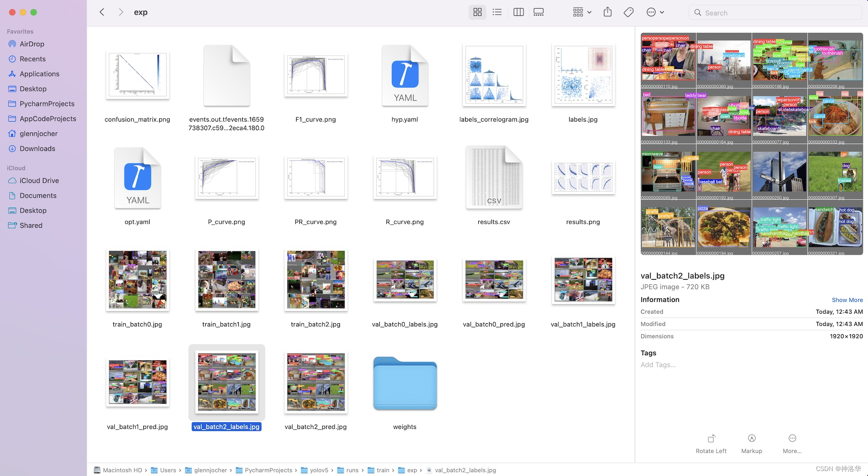Image resolution: width=868 pixels, height=476 pixels.
Task: Click PycharmProjects in path bar
Action: [x=264, y=470]
